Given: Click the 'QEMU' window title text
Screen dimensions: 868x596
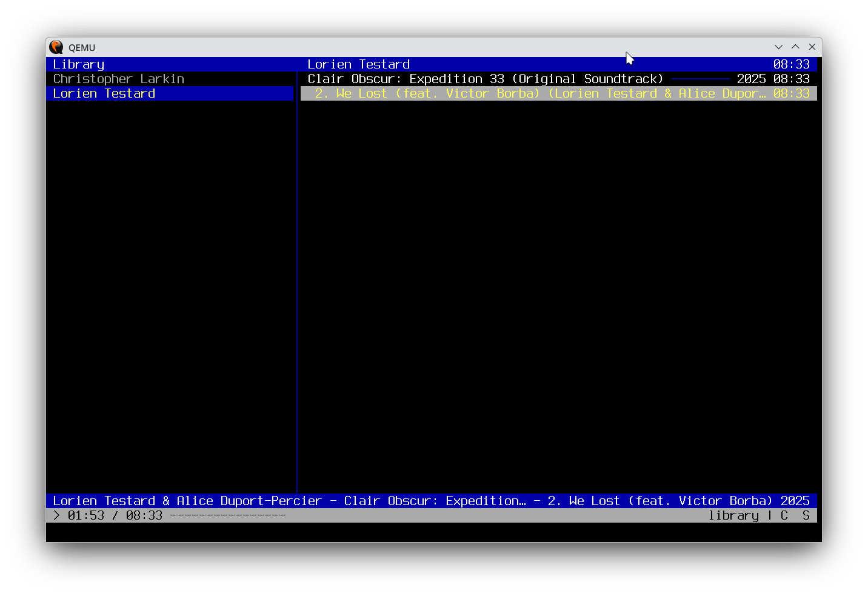Looking at the screenshot, I should pyautogui.click(x=82, y=48).
